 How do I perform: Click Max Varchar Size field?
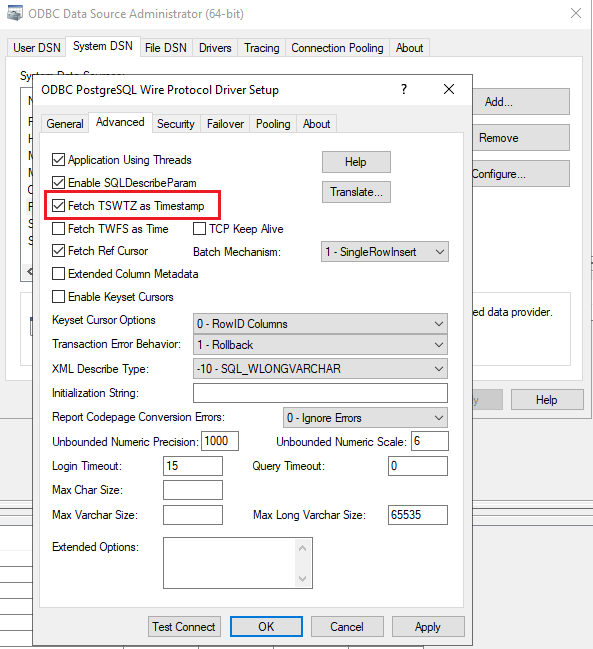tap(193, 515)
